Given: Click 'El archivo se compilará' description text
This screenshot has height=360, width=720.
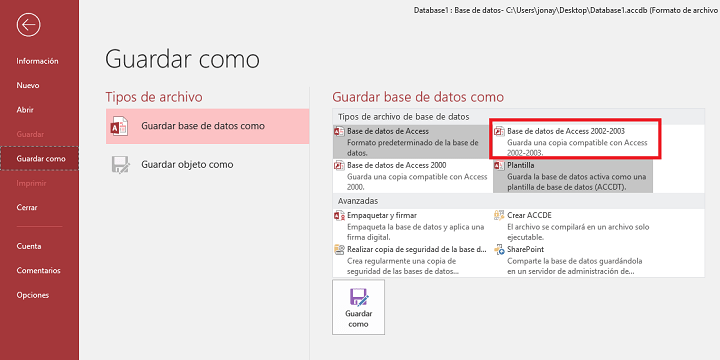Looking at the screenshot, I should 578,232.
